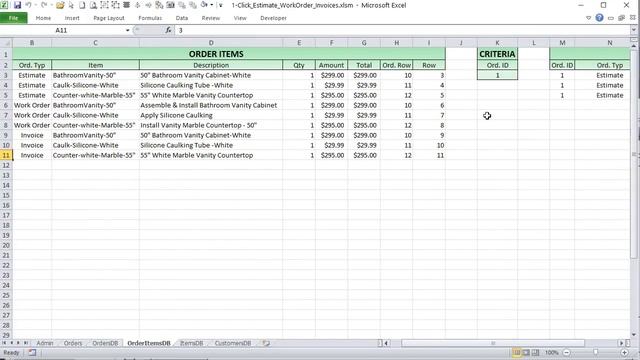The image size is (640, 360).
Task: Open the View ribbon tab
Action: [x=240, y=18]
